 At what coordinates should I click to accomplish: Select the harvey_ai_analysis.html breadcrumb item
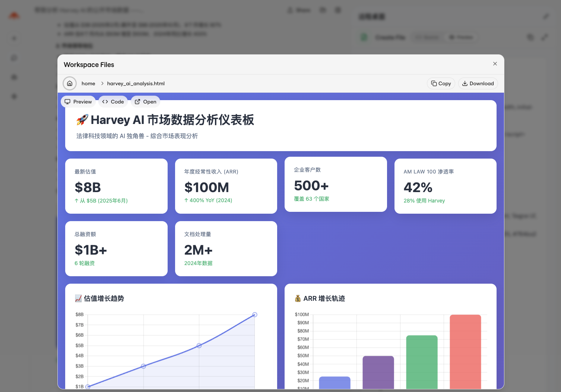[136, 83]
